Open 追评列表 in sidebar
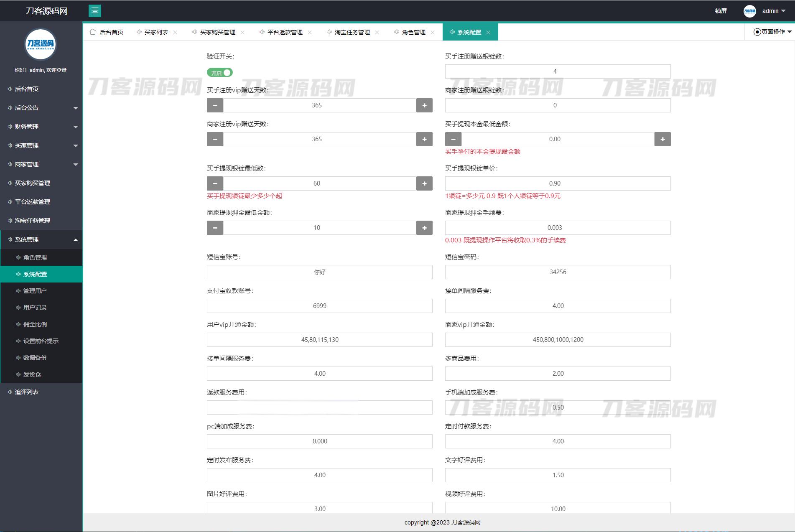 (41, 392)
